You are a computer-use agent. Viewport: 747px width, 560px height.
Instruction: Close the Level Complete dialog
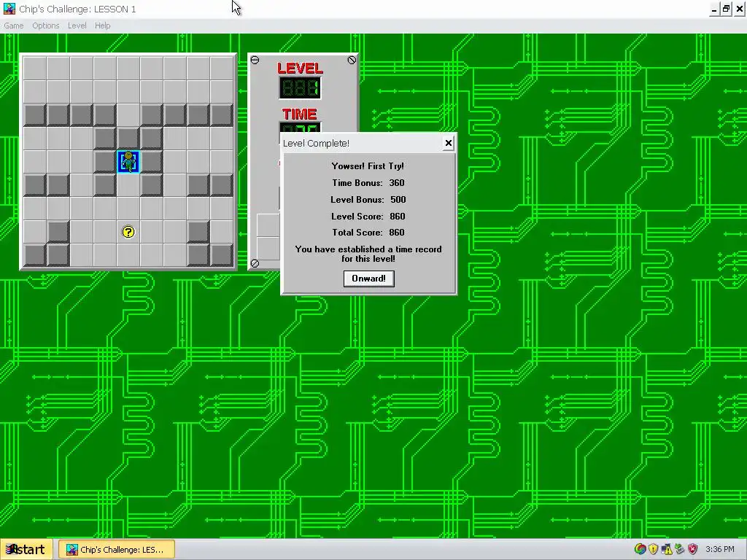[x=448, y=143]
